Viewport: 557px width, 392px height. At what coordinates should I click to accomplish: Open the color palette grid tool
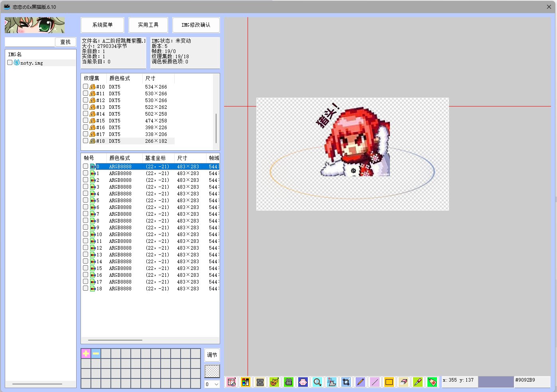point(246,382)
